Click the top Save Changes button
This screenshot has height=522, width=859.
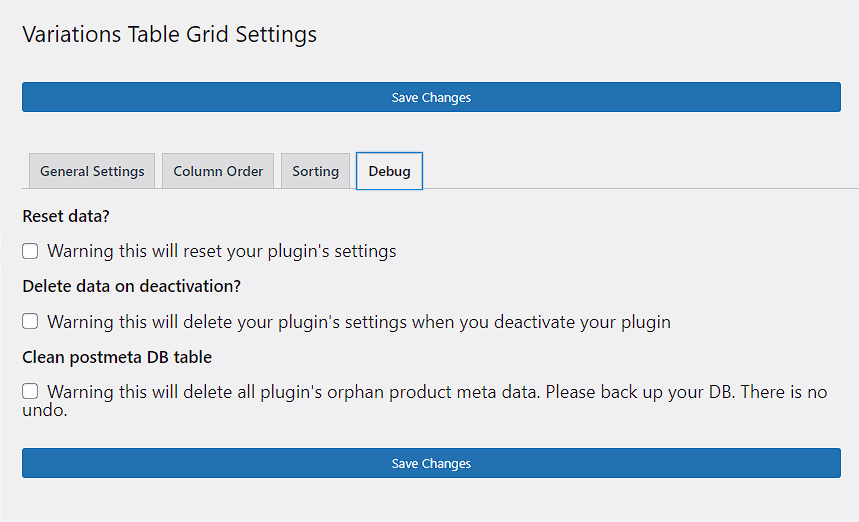coord(431,97)
